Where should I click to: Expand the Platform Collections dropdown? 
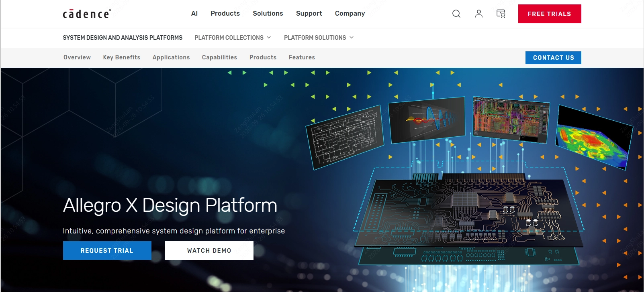coord(233,38)
